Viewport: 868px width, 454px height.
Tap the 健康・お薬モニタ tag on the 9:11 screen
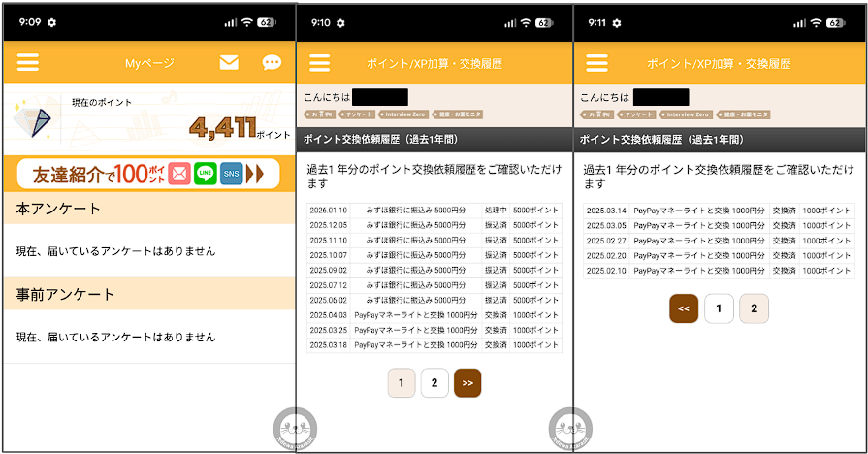tap(739, 114)
